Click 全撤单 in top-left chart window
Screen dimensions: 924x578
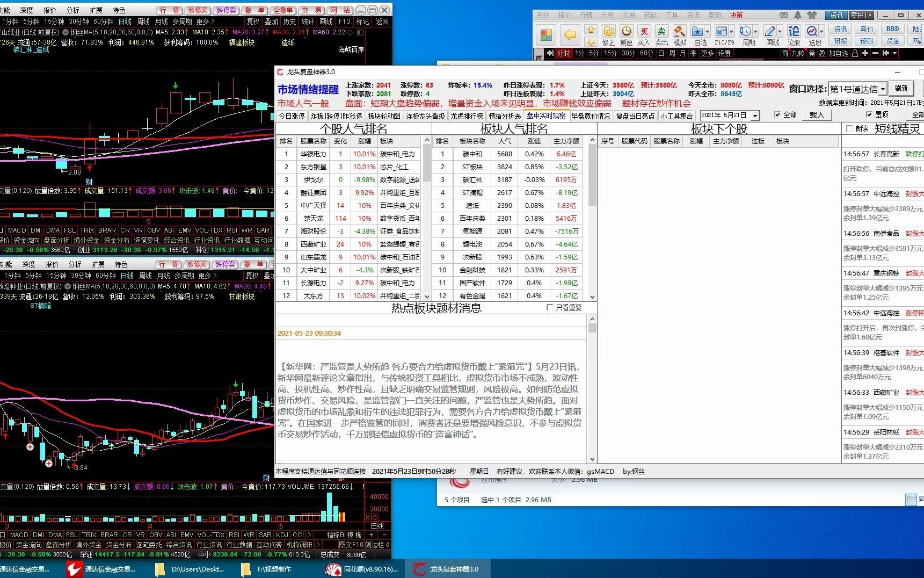point(283,10)
